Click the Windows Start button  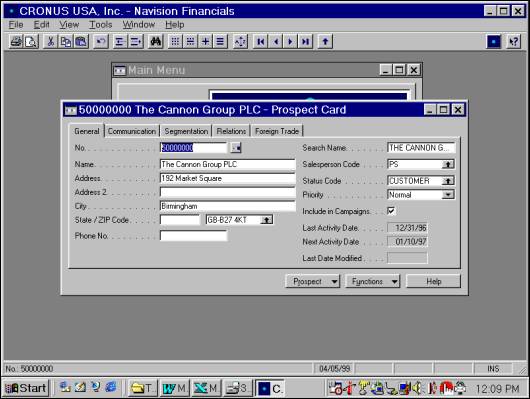[26, 388]
